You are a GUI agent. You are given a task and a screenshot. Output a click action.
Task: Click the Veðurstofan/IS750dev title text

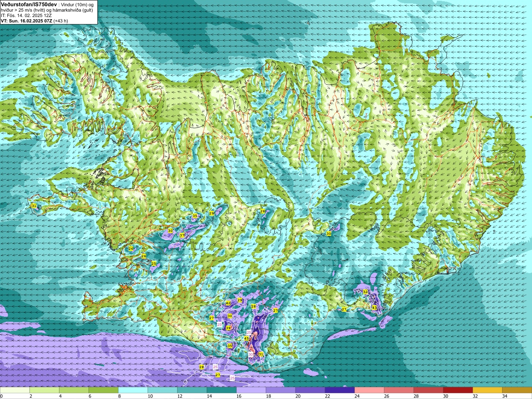point(29,4)
